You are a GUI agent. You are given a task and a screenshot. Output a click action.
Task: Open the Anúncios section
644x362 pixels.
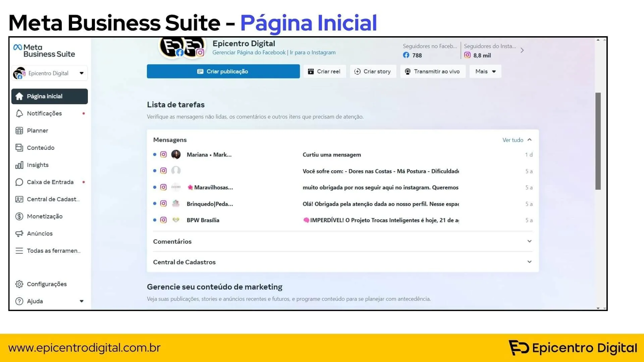click(x=40, y=233)
